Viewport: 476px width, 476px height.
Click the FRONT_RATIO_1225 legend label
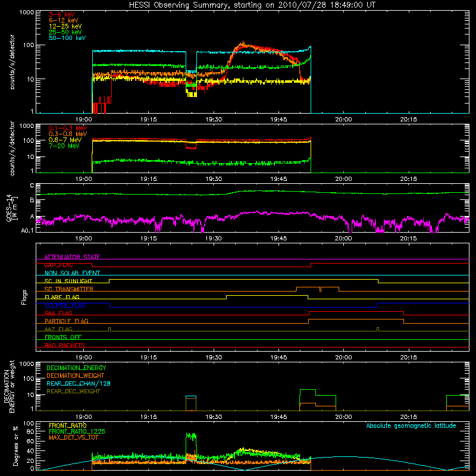point(77,432)
